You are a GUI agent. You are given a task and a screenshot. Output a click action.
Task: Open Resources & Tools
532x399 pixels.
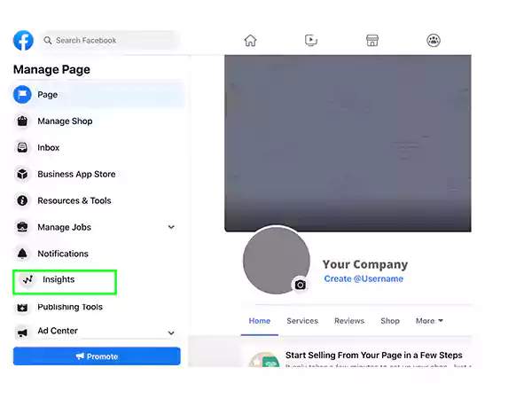(74, 200)
